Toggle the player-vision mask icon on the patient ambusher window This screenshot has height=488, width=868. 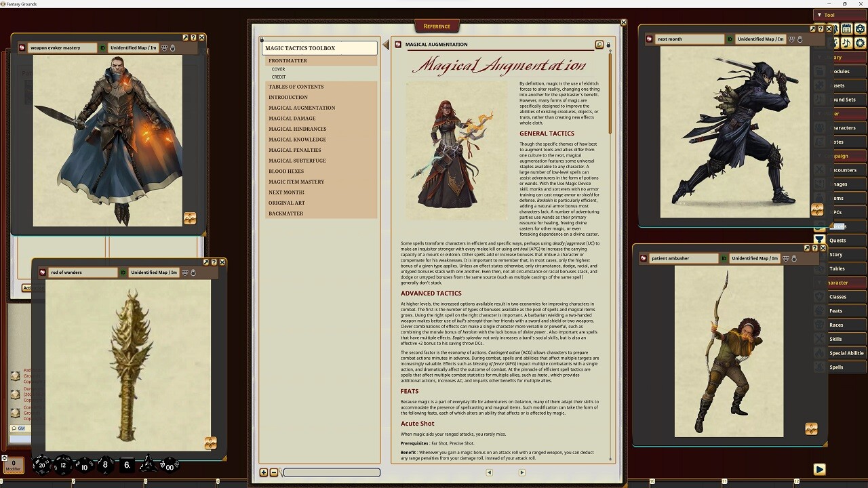pos(785,258)
